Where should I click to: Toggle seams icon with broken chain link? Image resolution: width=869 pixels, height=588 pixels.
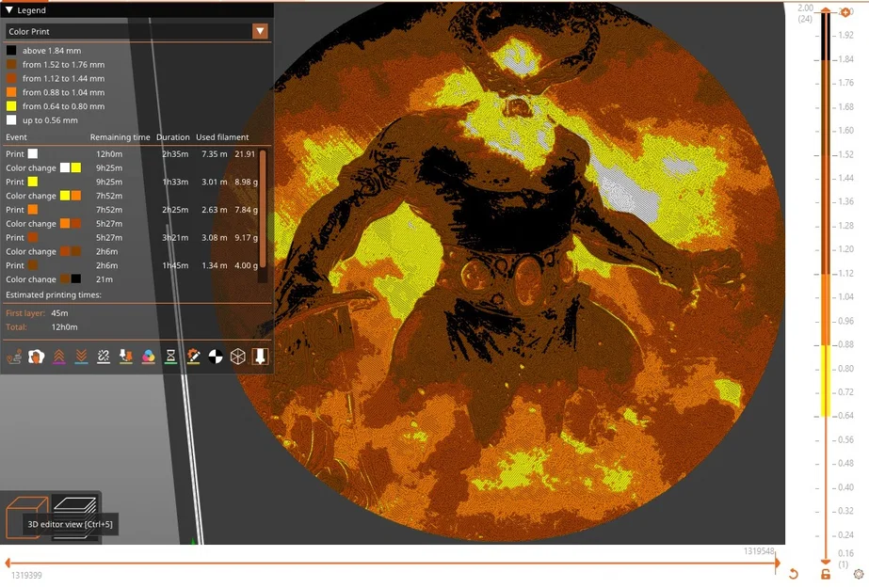pos(104,358)
